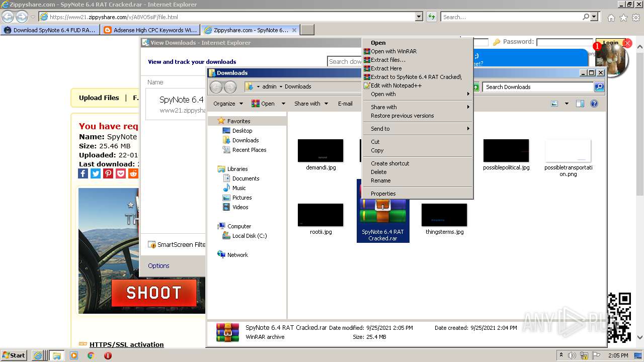Image resolution: width=644 pixels, height=362 pixels.
Task: Switch to Adsense High CPC Keywords tab
Action: (150, 30)
